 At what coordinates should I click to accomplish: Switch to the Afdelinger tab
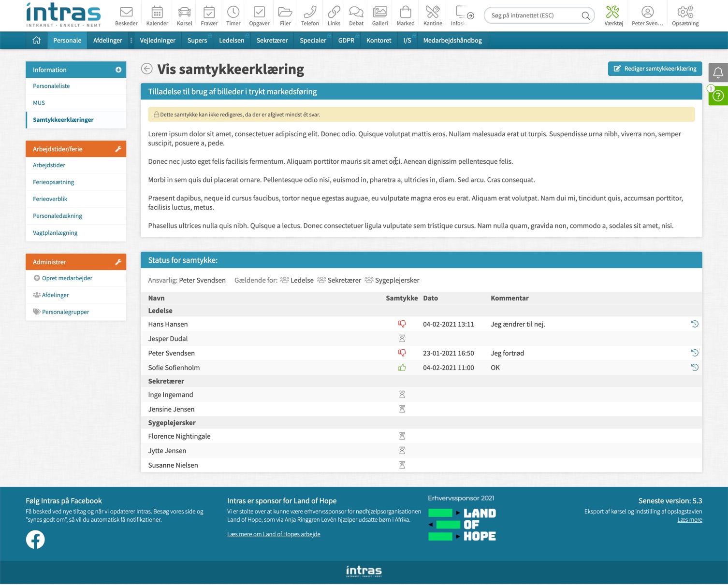point(107,41)
